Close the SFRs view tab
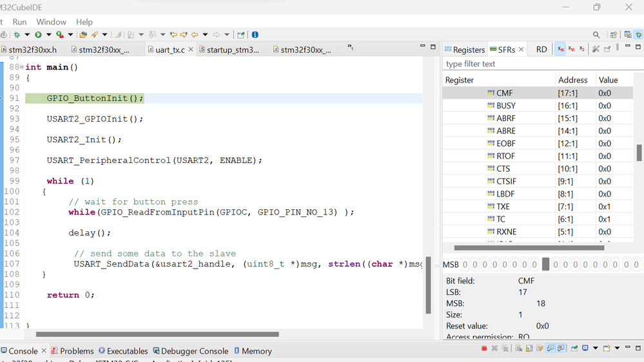The width and height of the screenshot is (644, 362). pyautogui.click(x=522, y=49)
